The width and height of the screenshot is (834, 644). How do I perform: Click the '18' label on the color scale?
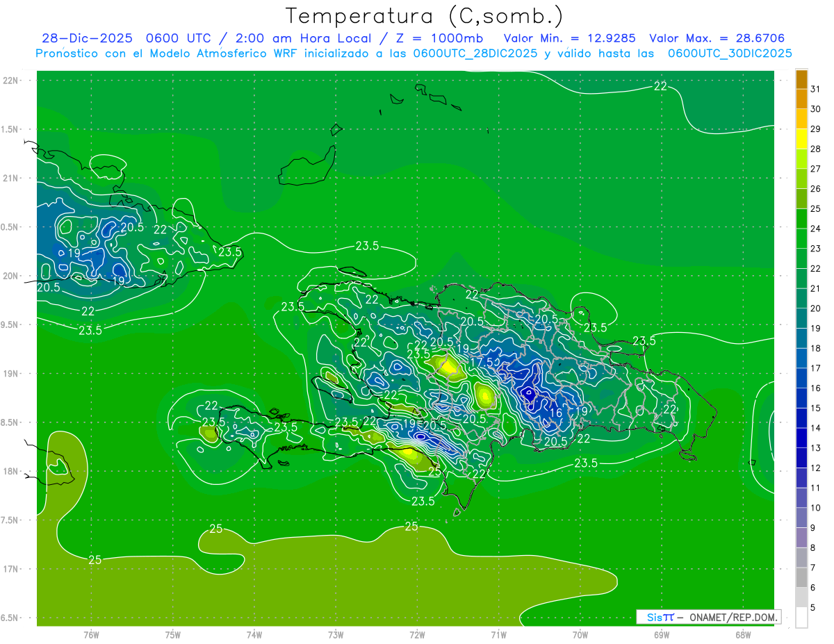(x=815, y=348)
